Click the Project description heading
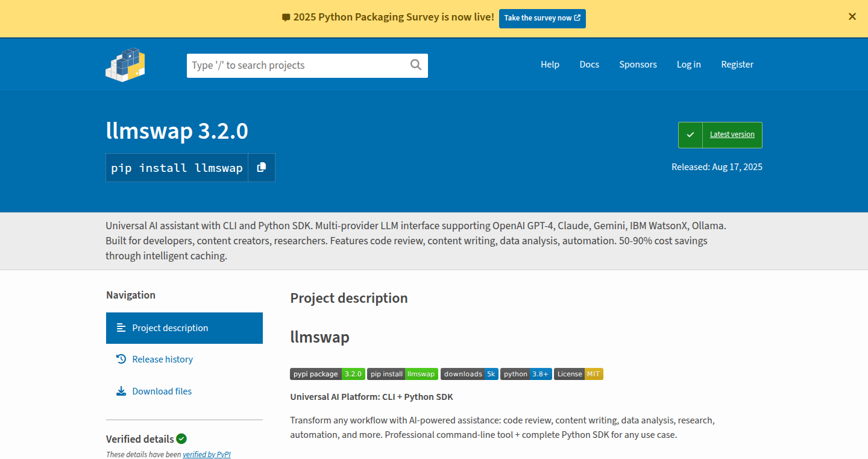Viewport: 868px width, 459px height. [x=349, y=298]
